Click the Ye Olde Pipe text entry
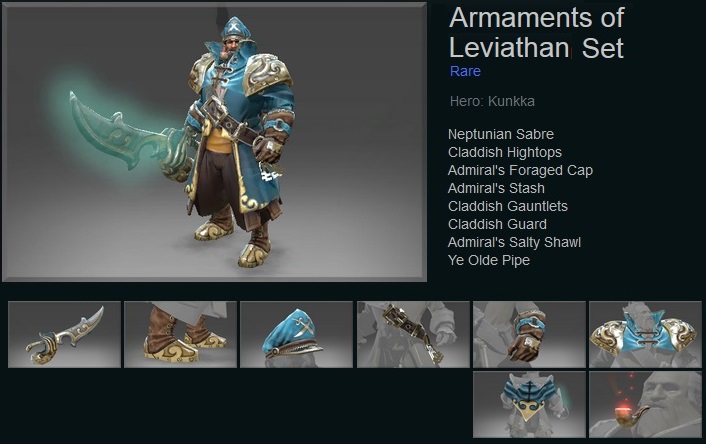 489,260
